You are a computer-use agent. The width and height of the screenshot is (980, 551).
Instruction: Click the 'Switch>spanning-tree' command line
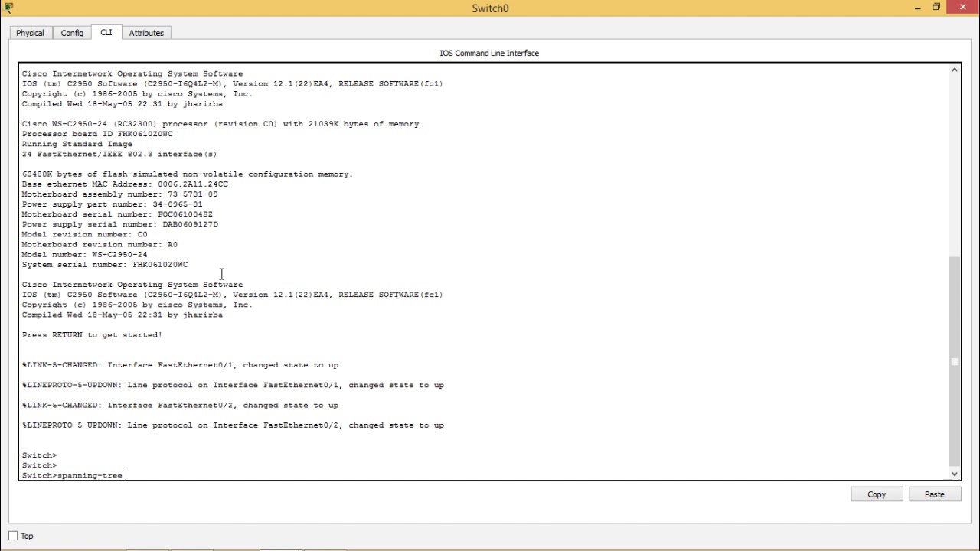point(72,475)
